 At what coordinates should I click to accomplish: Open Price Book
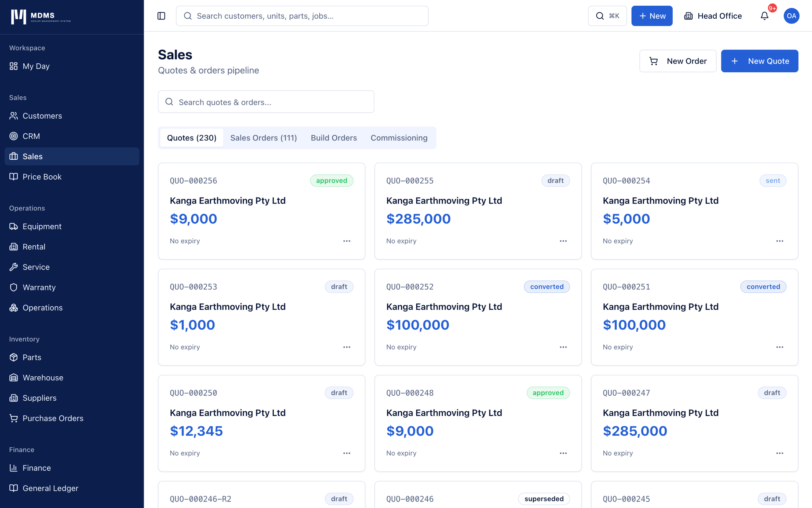(x=72, y=177)
